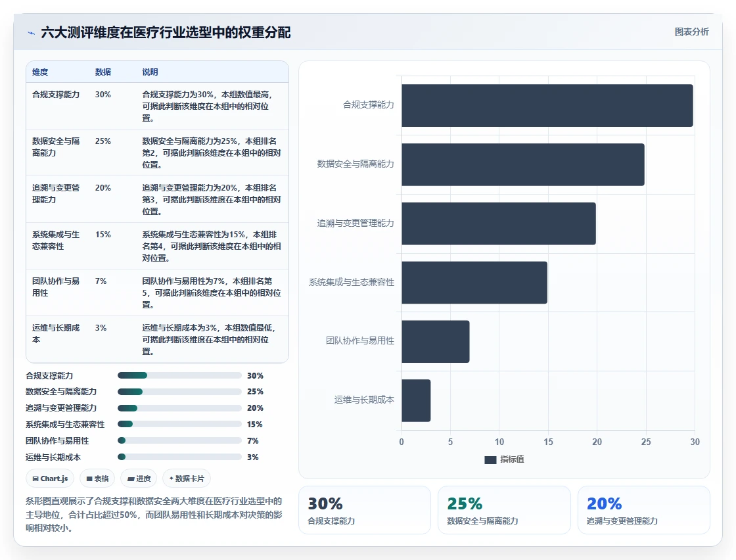The height and width of the screenshot is (560, 736).
Task: Select the 团队协作与易用性 table row name
Action: pyautogui.click(x=56, y=287)
